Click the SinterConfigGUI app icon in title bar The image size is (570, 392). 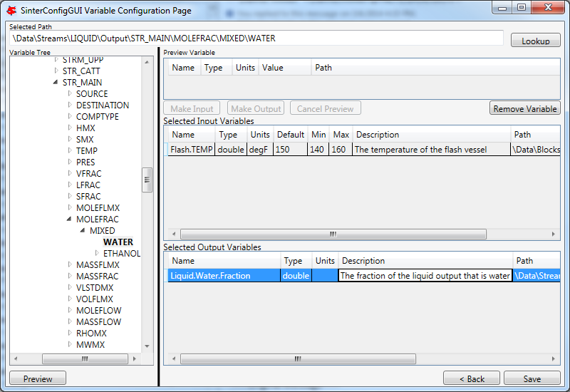click(11, 11)
